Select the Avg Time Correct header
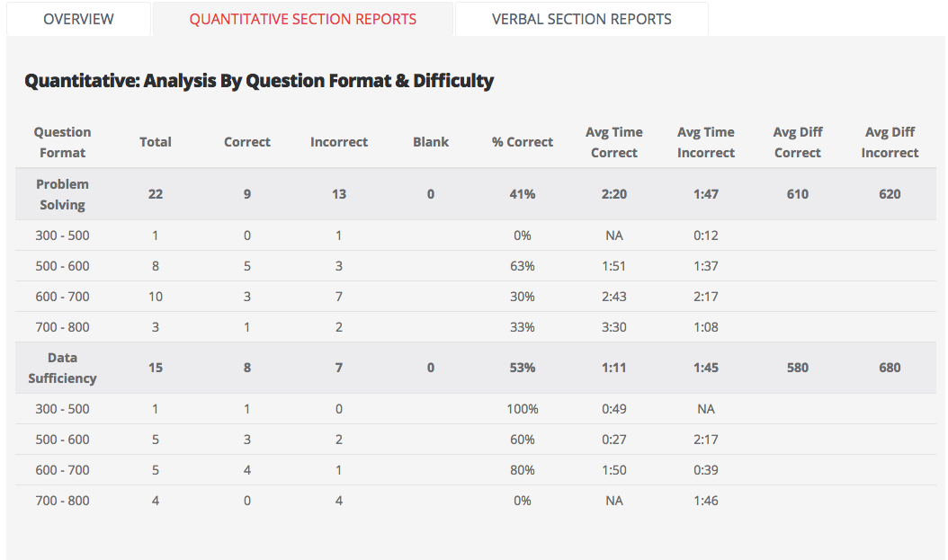Screen dimensions: 948x560 pos(614,142)
